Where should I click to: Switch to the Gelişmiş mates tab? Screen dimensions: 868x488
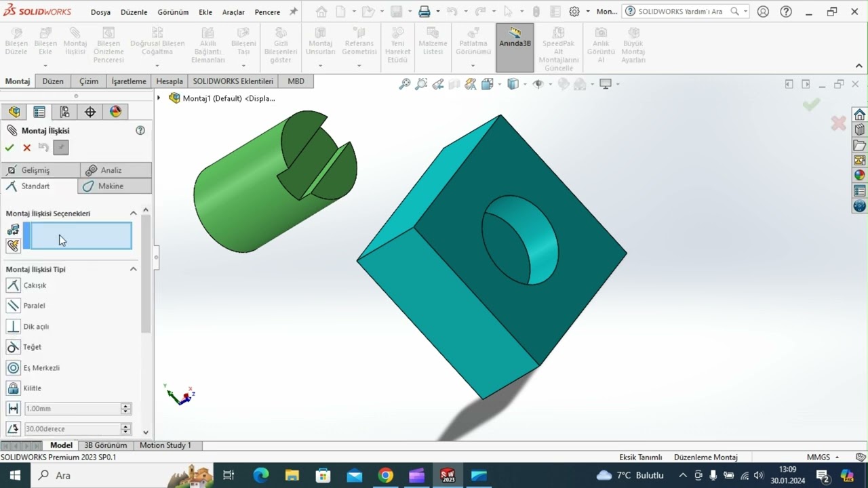40,170
